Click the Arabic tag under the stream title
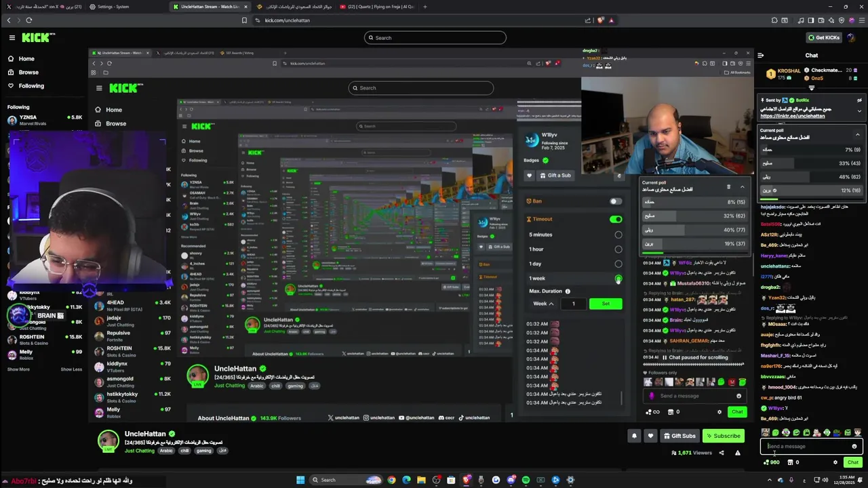This screenshot has width=868, height=488. click(166, 451)
